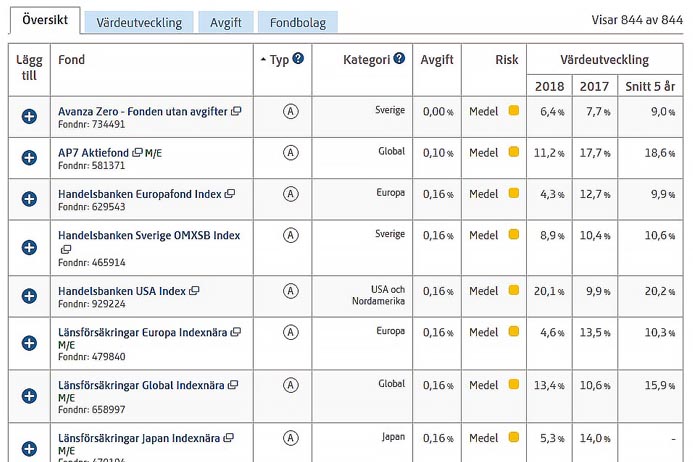Open Länsförsäkringar Global Indexnära link

pos(141,386)
